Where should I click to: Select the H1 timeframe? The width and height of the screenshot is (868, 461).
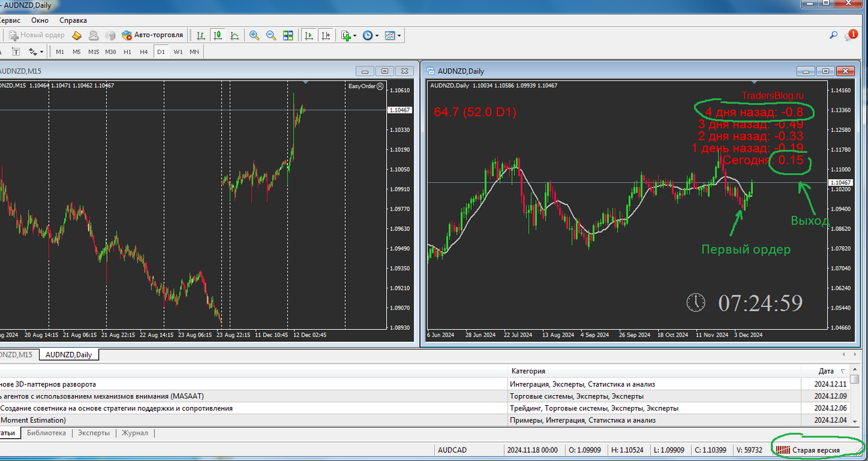click(x=127, y=52)
